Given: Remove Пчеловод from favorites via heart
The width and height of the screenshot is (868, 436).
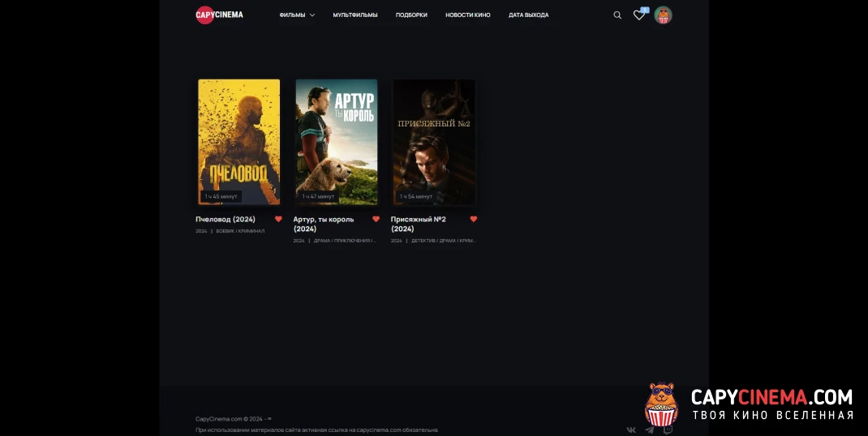Looking at the screenshot, I should [x=278, y=219].
